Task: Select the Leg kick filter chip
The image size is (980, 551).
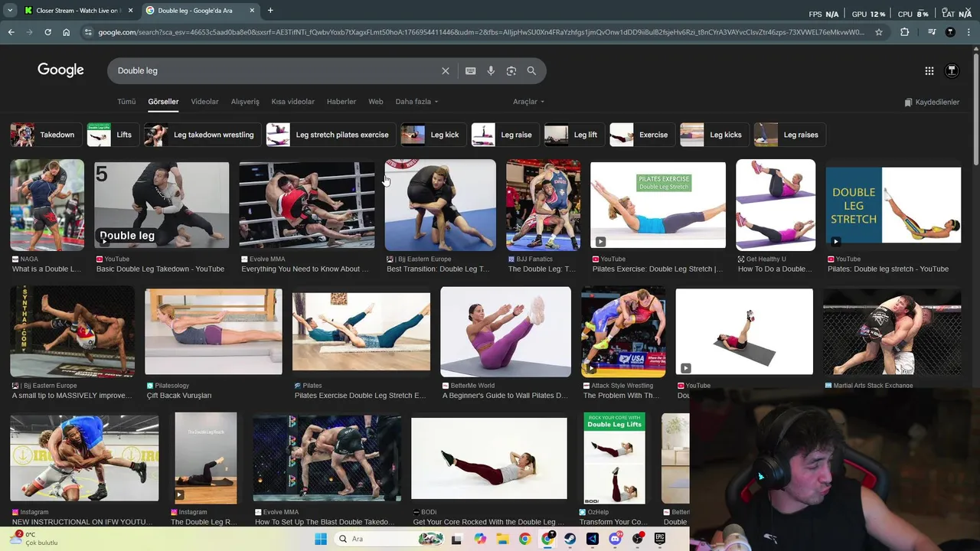Action: click(x=433, y=135)
